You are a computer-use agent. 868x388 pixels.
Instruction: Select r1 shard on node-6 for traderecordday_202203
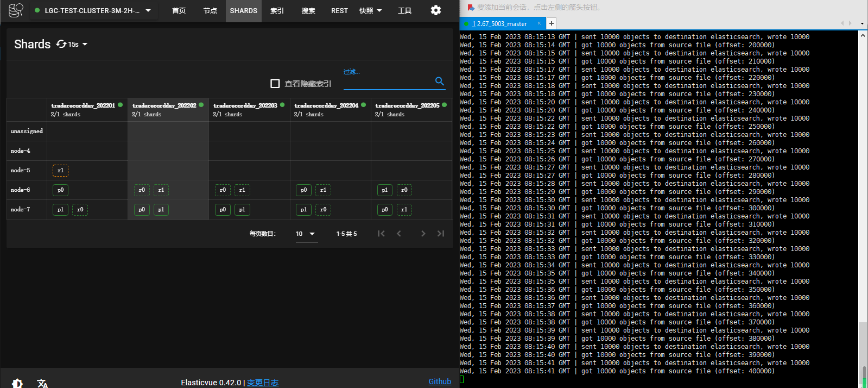pyautogui.click(x=242, y=190)
